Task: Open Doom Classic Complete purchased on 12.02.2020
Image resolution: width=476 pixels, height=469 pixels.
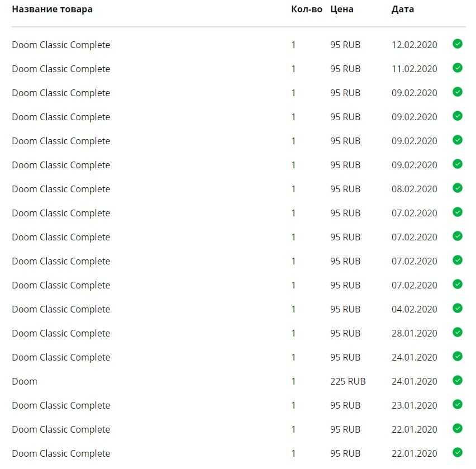Action: 61,45
